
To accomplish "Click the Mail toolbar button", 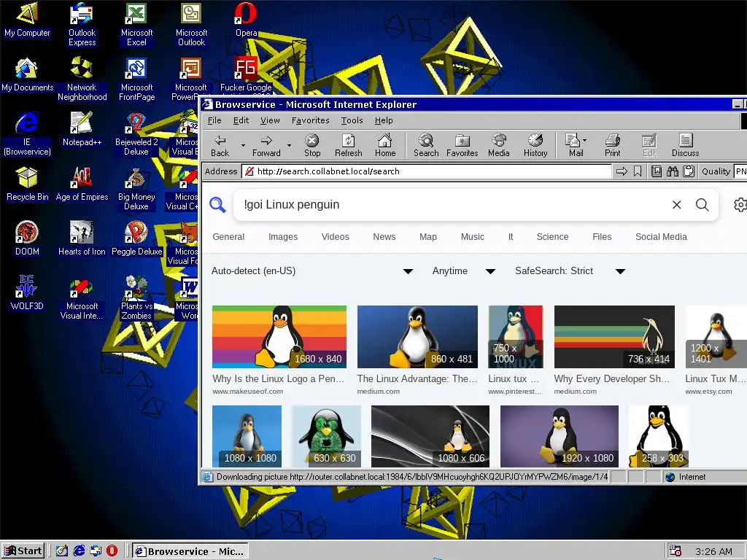I will pos(576,146).
